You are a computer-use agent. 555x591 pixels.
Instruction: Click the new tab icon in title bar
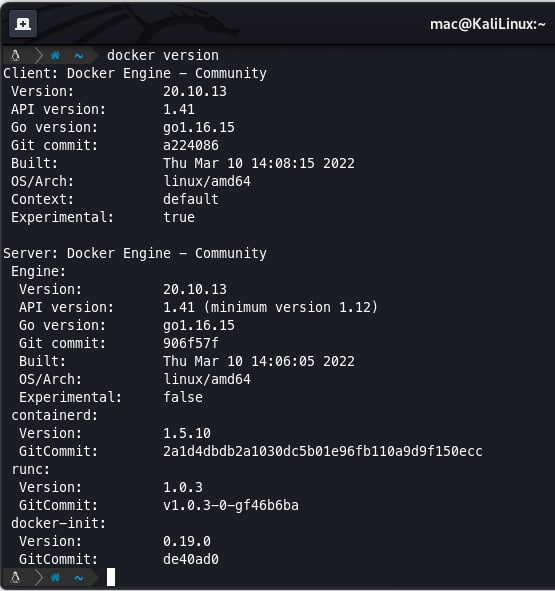[x=23, y=24]
